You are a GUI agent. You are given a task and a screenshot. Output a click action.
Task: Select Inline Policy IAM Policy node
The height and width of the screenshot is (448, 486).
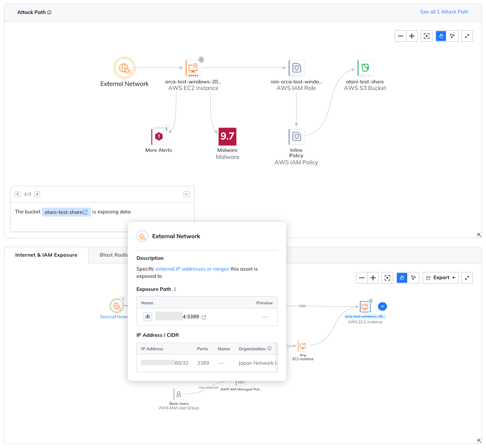[x=296, y=137]
